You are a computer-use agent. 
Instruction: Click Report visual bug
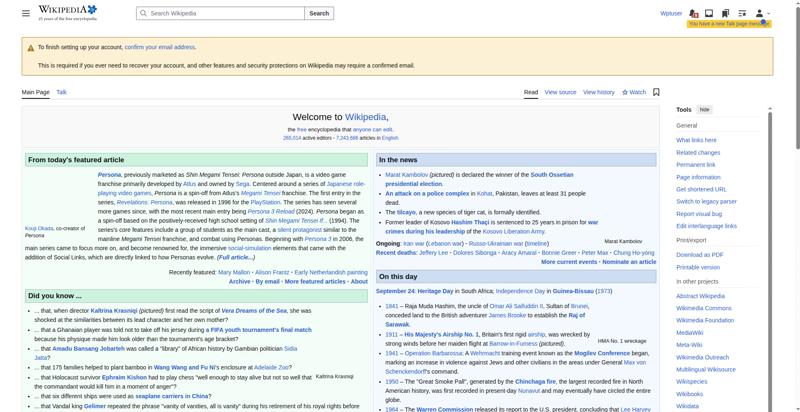[x=699, y=214]
